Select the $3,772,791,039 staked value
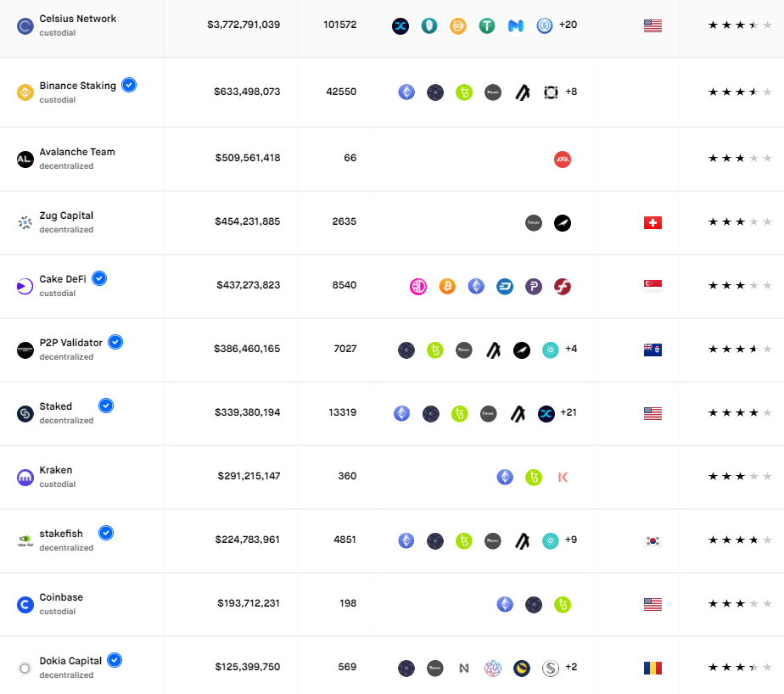 (244, 25)
